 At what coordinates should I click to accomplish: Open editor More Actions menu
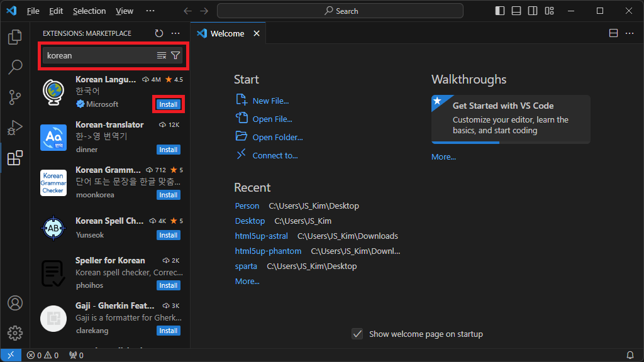630,33
